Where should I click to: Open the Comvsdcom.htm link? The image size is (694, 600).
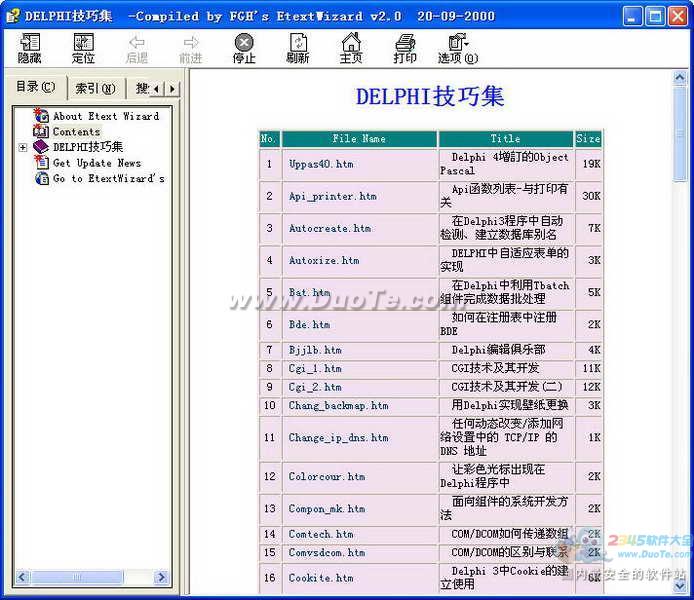click(x=327, y=553)
